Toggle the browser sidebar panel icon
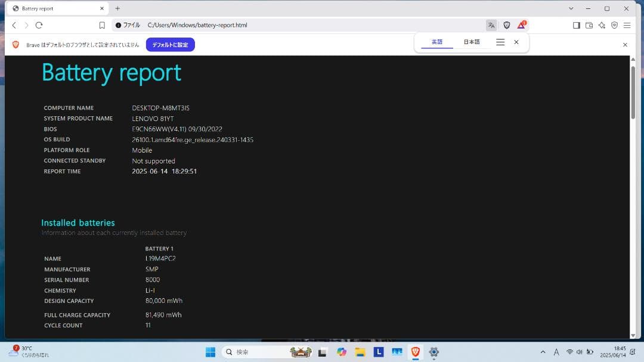This screenshot has width=644, height=362. click(x=576, y=25)
